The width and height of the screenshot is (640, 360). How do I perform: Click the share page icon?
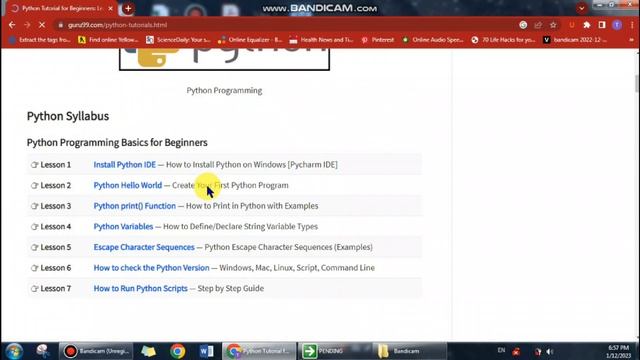pos(538,25)
